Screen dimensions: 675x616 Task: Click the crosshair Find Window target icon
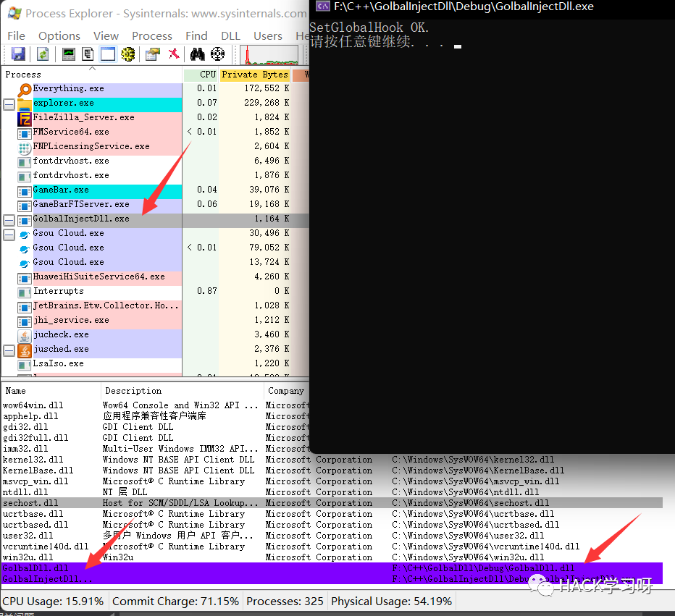click(x=218, y=54)
